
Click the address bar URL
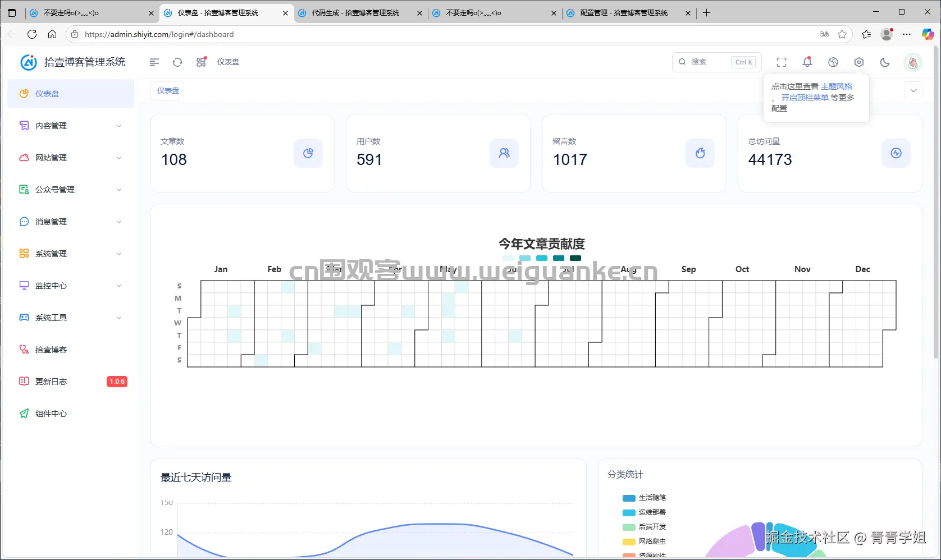click(159, 34)
